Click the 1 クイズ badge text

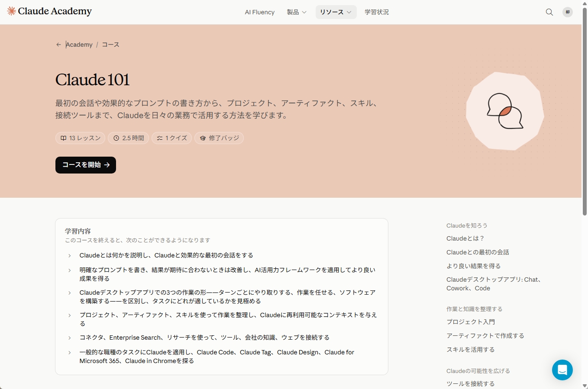click(x=176, y=138)
